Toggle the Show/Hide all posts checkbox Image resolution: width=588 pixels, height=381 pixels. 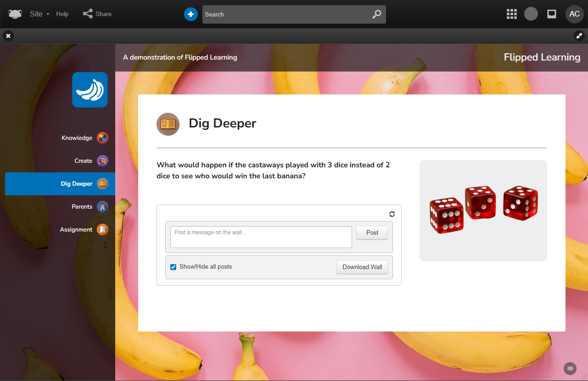tap(174, 267)
